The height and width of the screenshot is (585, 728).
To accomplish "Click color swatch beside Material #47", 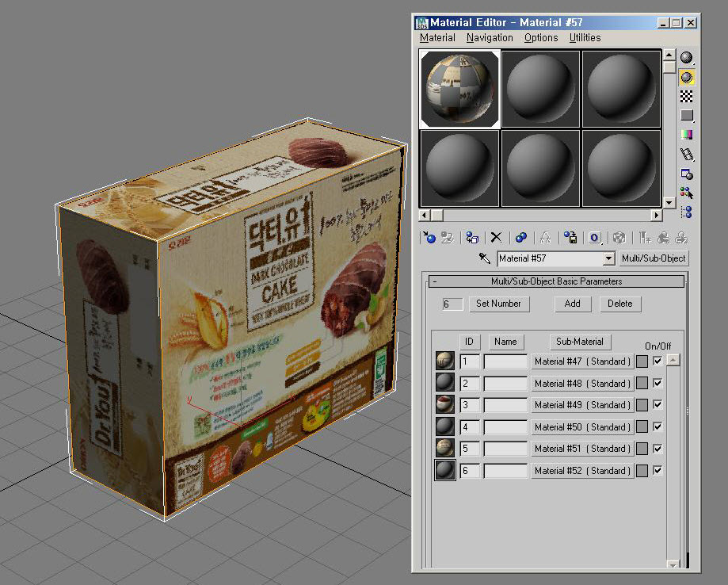I will (x=642, y=361).
